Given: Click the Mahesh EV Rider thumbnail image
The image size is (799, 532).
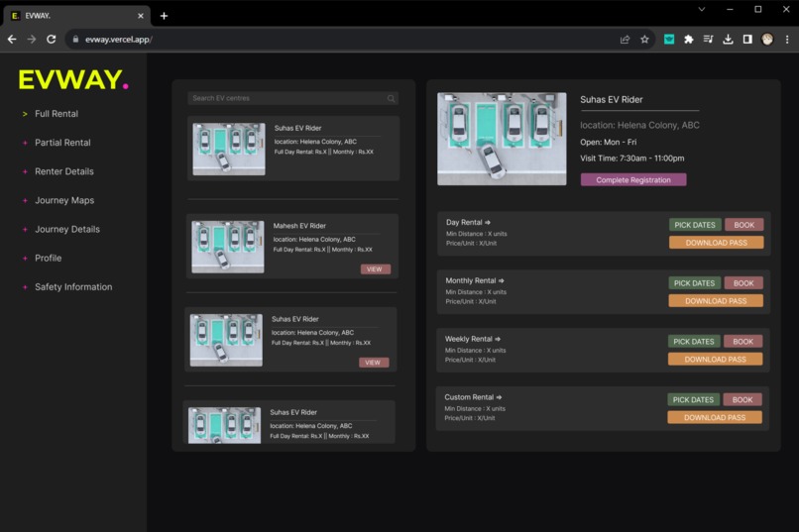Looking at the screenshot, I should coord(228,247).
